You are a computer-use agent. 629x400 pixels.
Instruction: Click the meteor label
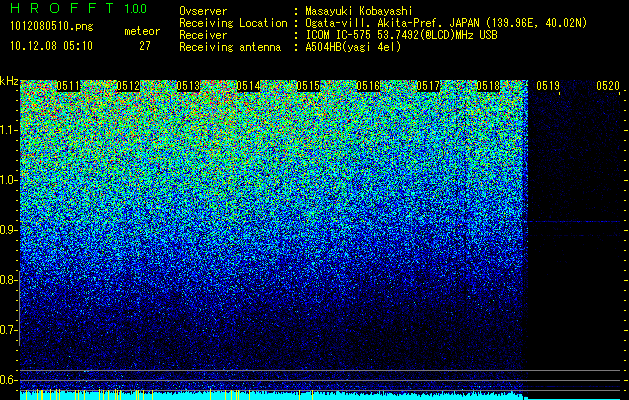(x=142, y=31)
